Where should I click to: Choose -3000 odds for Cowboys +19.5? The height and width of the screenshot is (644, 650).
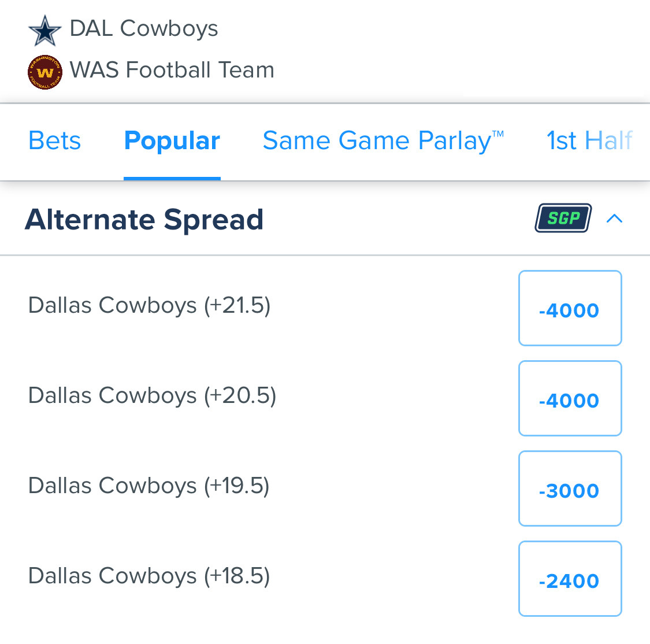(x=570, y=488)
